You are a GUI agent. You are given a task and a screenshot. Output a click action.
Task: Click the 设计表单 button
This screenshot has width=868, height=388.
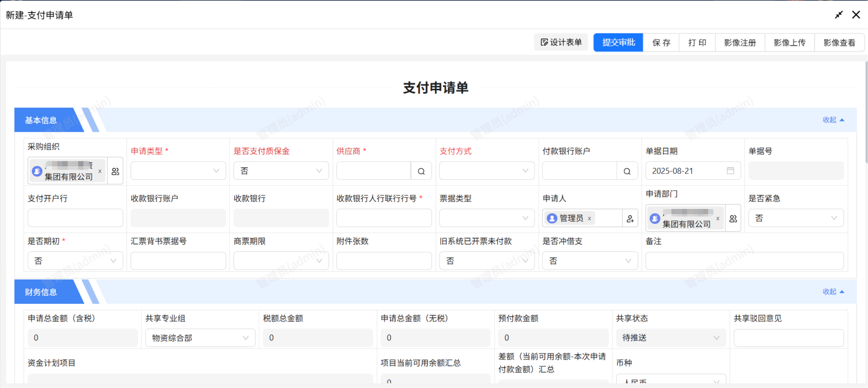(x=561, y=43)
